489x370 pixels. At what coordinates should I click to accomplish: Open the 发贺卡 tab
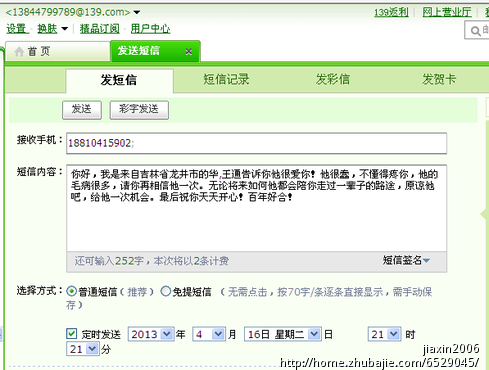[x=439, y=79]
